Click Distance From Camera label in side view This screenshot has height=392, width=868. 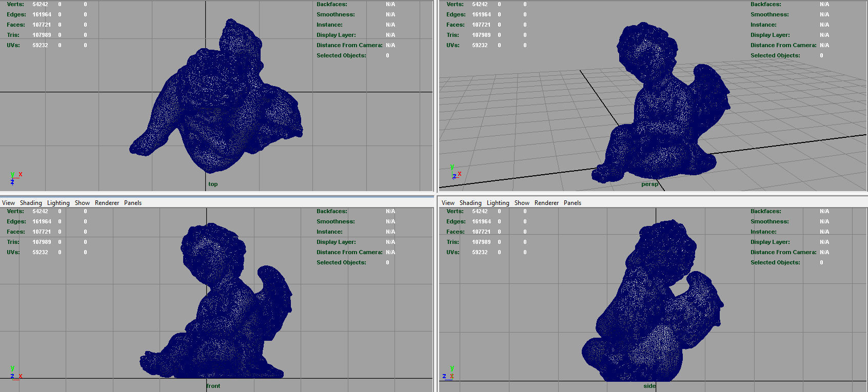click(x=783, y=252)
